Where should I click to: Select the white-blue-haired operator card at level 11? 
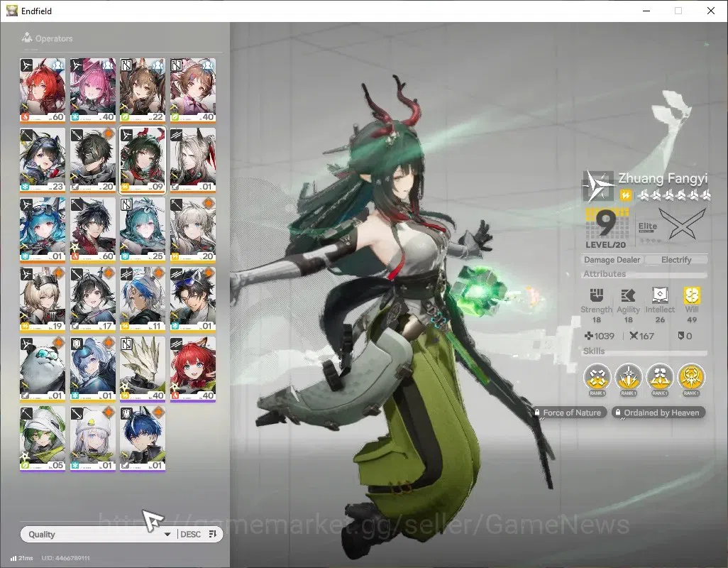pyautogui.click(x=143, y=299)
